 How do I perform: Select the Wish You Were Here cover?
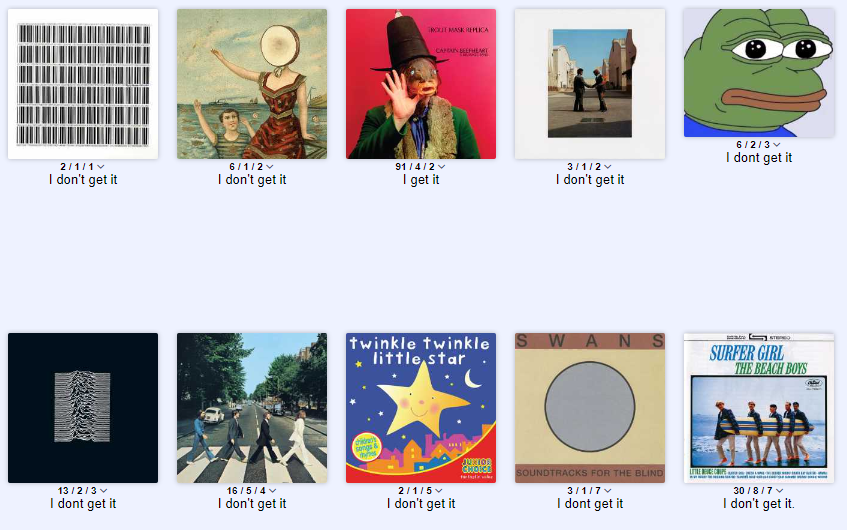(590, 84)
